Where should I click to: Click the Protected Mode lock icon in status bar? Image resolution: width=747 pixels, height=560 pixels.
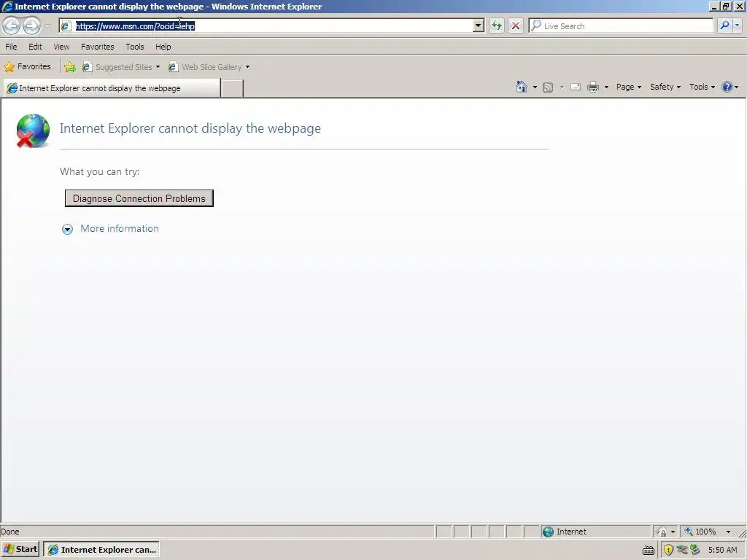[661, 532]
